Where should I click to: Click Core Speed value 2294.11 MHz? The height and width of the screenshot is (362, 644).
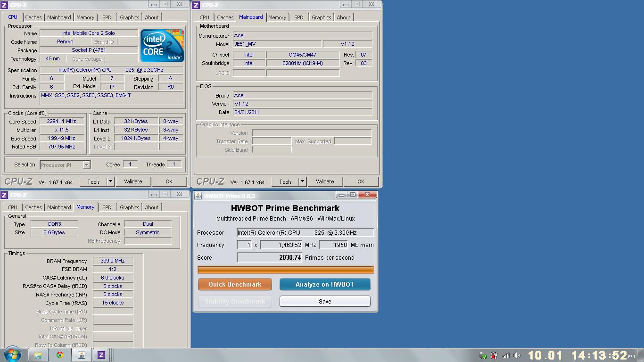tap(62, 121)
